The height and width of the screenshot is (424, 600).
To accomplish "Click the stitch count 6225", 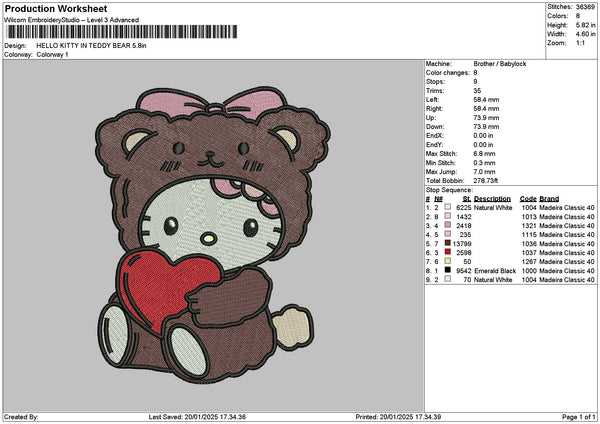I will [x=464, y=208].
